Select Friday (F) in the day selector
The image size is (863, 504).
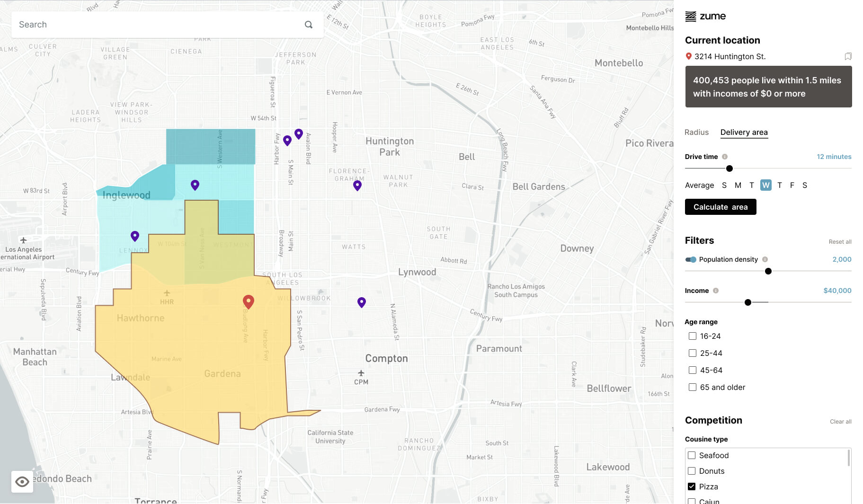coord(792,186)
